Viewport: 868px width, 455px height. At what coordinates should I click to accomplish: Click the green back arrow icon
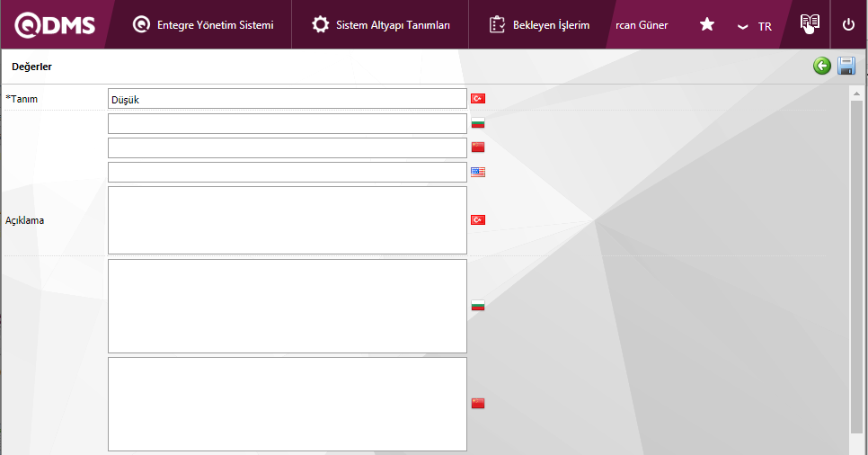[822, 66]
